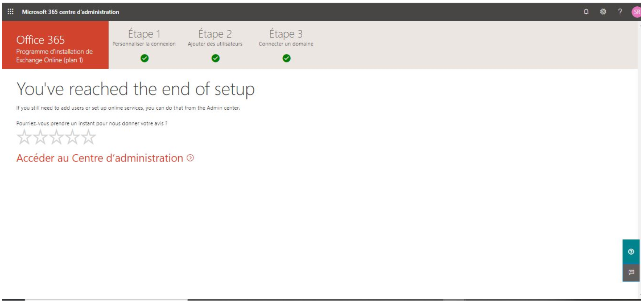Click the Étape 3 green checkmark
Image resolution: width=644 pixels, height=304 pixels.
click(x=286, y=58)
